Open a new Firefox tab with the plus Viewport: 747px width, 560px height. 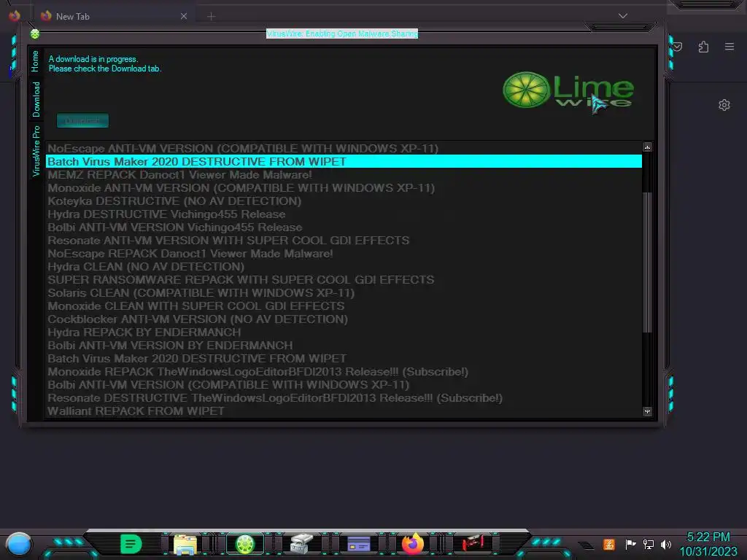[211, 17]
